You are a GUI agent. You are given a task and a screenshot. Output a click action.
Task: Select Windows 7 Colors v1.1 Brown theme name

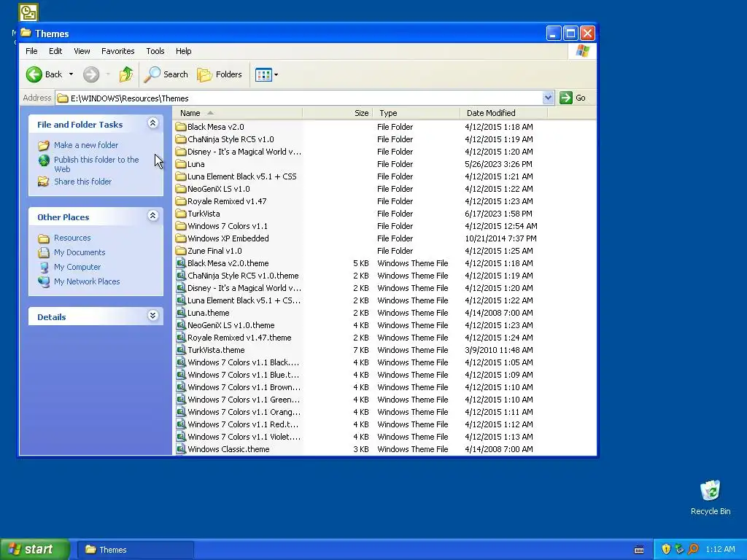244,387
